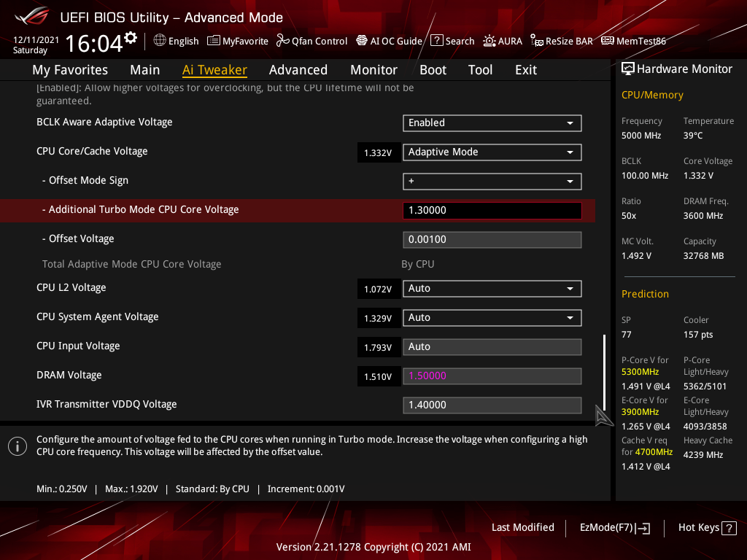Click the 16:04 clock display
The width and height of the screenshot is (747, 560).
pyautogui.click(x=94, y=43)
